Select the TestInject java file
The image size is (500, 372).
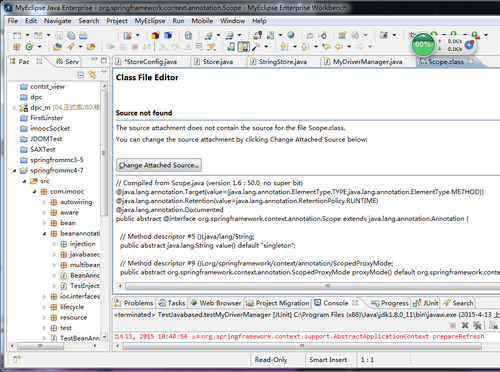(x=80, y=286)
